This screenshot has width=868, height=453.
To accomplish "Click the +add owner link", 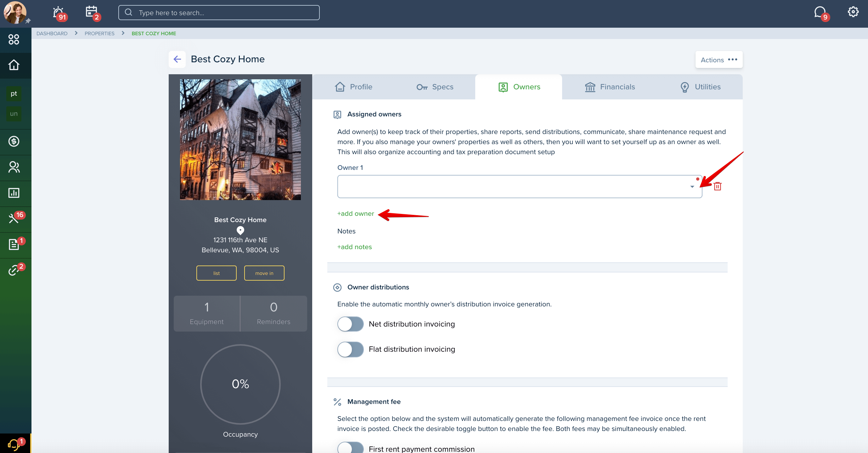I will coord(356,214).
